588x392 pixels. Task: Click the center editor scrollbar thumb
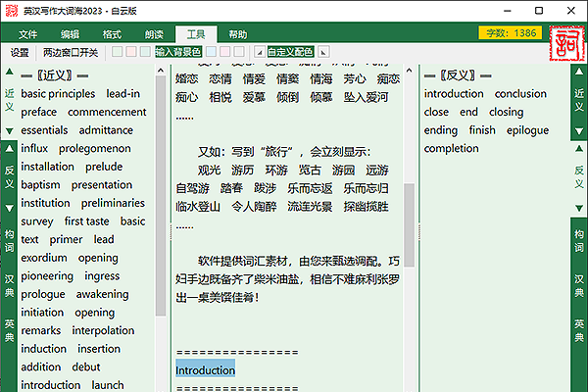click(409, 225)
